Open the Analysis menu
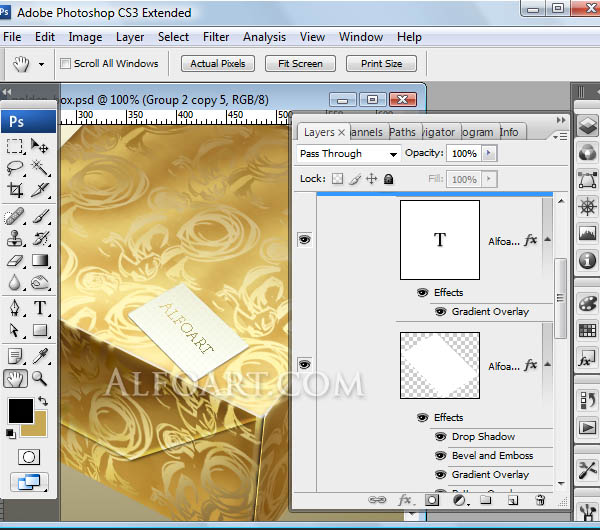 [x=264, y=37]
